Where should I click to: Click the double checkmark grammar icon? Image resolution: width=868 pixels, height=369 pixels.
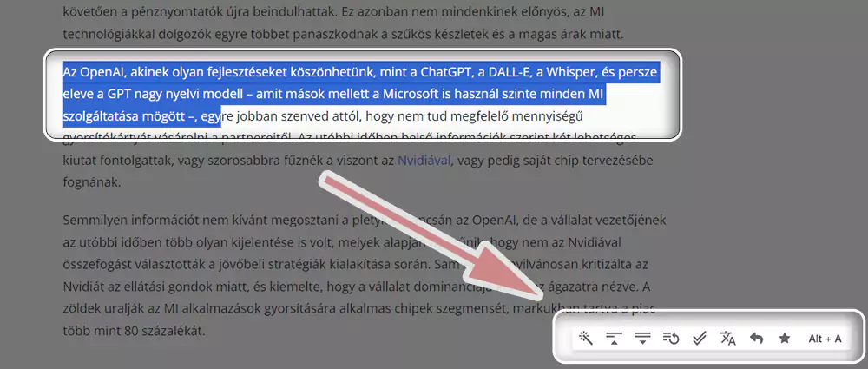(700, 338)
